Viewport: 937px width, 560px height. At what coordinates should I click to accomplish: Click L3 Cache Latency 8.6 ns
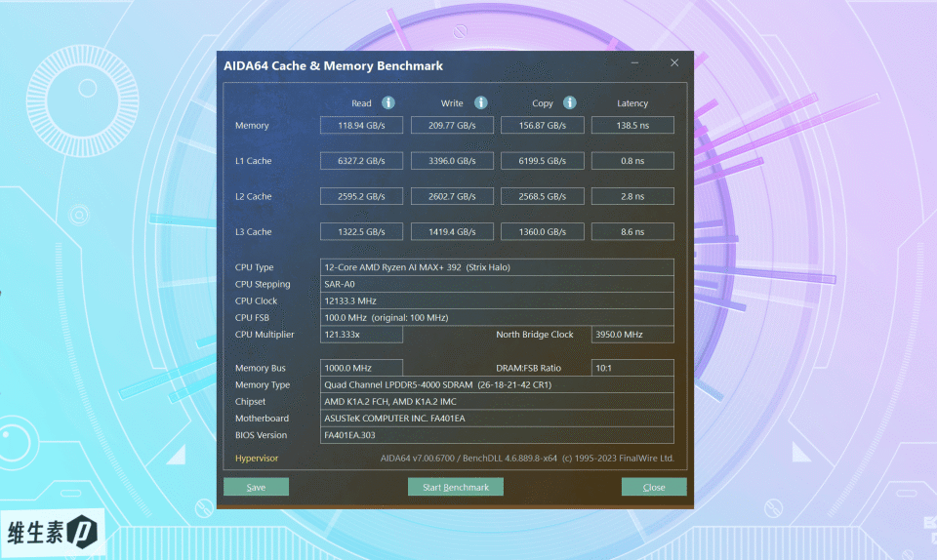point(632,231)
